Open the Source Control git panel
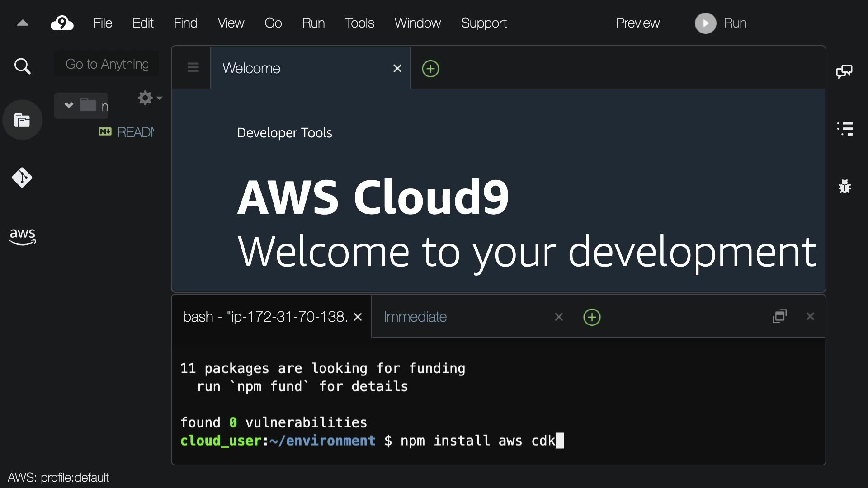 [22, 178]
